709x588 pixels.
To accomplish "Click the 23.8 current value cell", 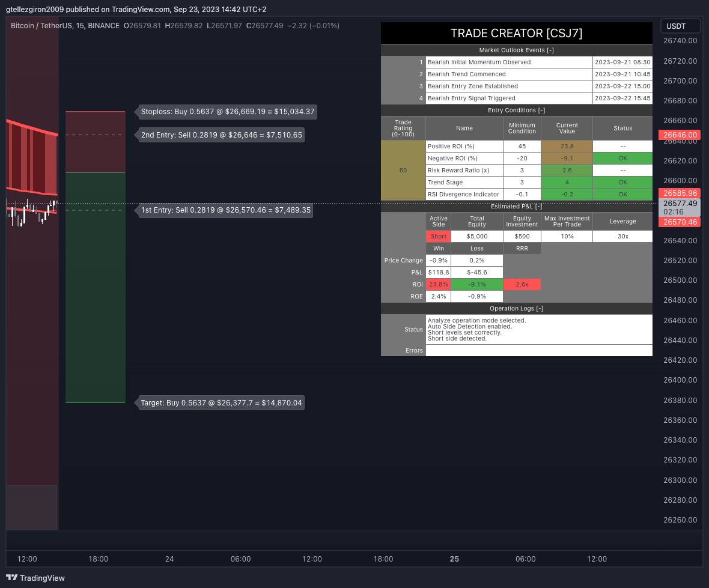I will 567,146.
